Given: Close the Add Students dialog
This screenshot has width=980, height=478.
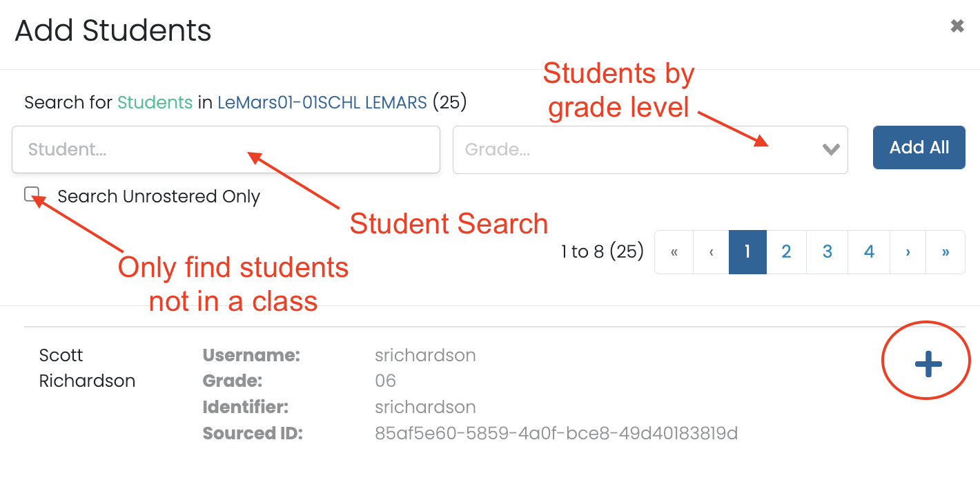Looking at the screenshot, I should click(x=957, y=27).
